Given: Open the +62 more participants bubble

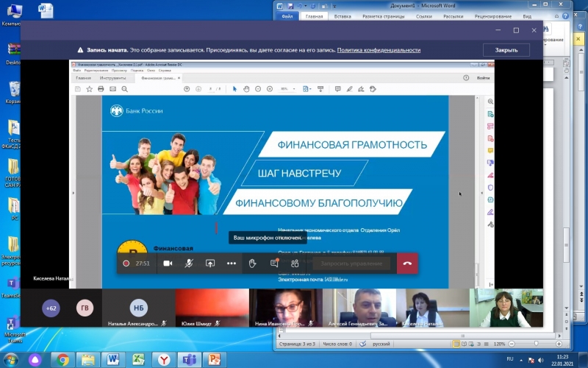Looking at the screenshot, I should coord(51,308).
